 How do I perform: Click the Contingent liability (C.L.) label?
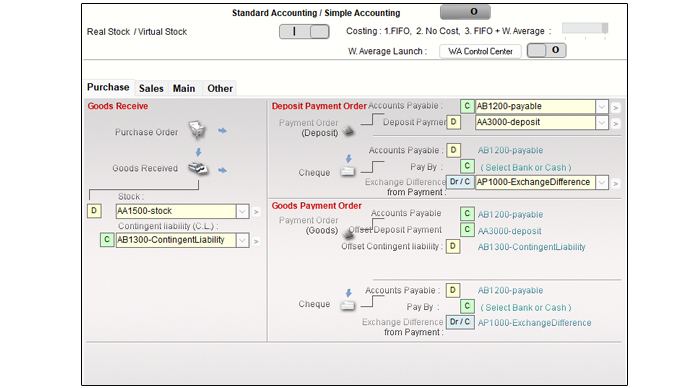(168, 226)
